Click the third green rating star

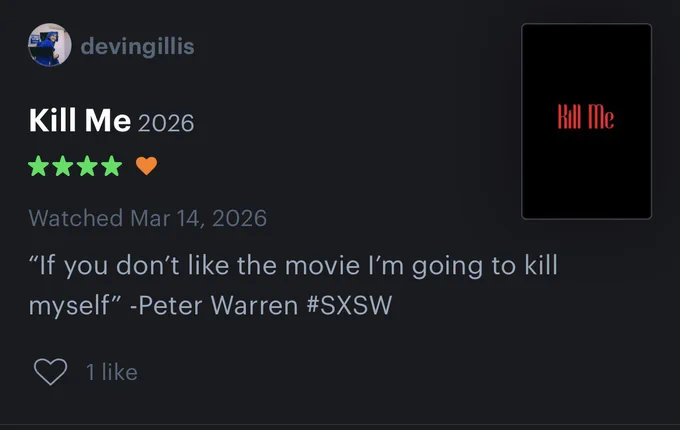point(88,166)
